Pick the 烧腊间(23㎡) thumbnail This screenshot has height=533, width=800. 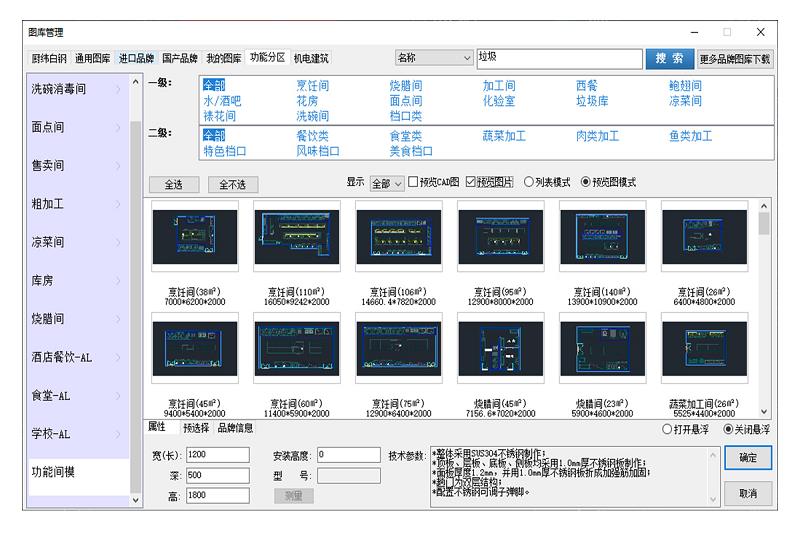[x=603, y=348]
